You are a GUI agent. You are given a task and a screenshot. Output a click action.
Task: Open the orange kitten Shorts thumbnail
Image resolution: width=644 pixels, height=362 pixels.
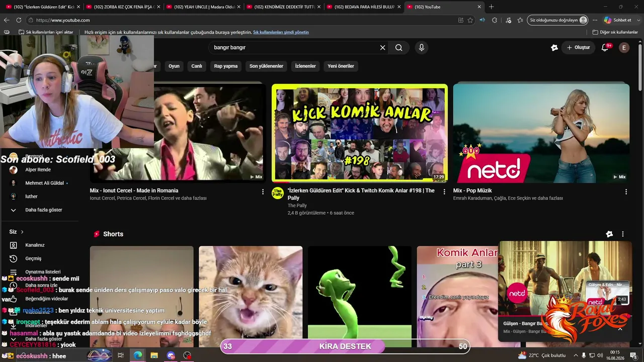[251, 297]
